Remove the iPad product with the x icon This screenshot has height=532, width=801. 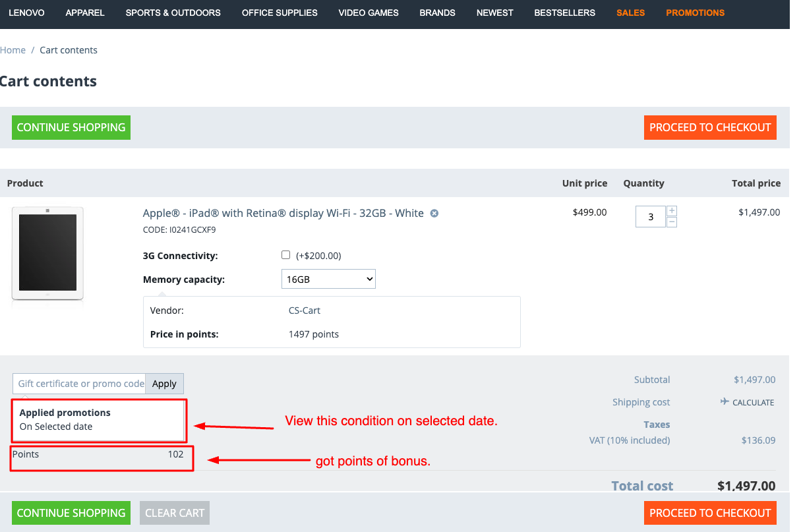pyautogui.click(x=434, y=214)
